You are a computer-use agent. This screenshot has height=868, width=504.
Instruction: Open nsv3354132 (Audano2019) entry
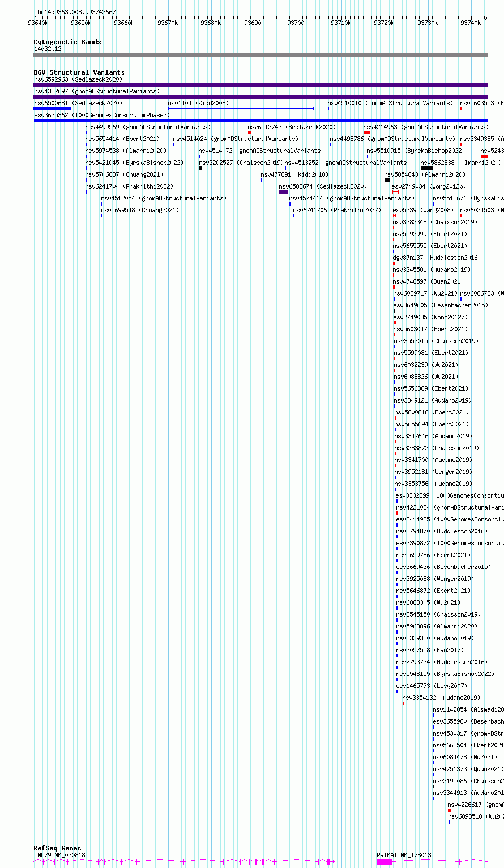pos(441,698)
